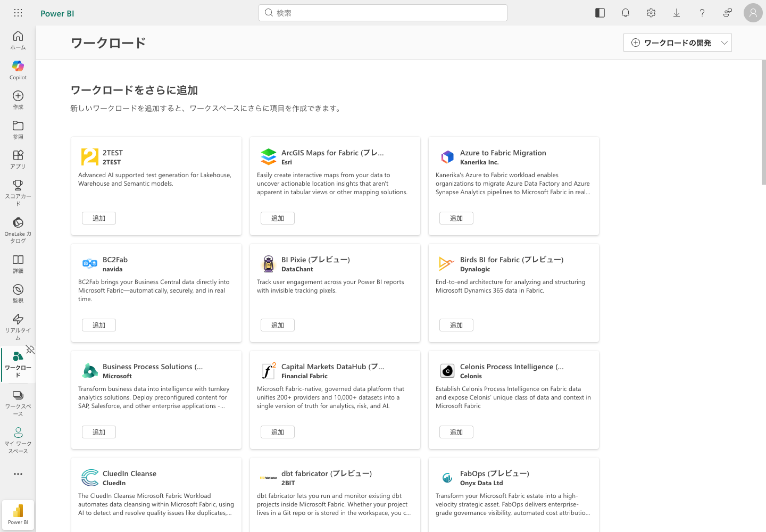This screenshot has width=766, height=532.
Task: Open アプリ in the sidebar
Action: 18,159
